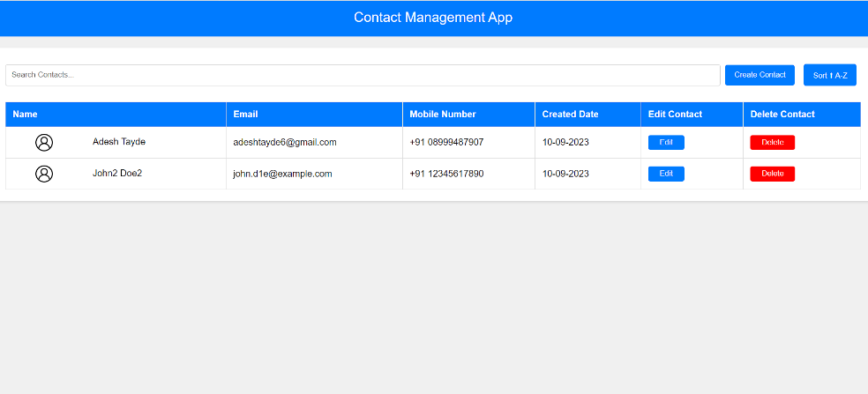Click email adeshtayde6@gmail.com
The image size is (868, 394).
tap(285, 142)
